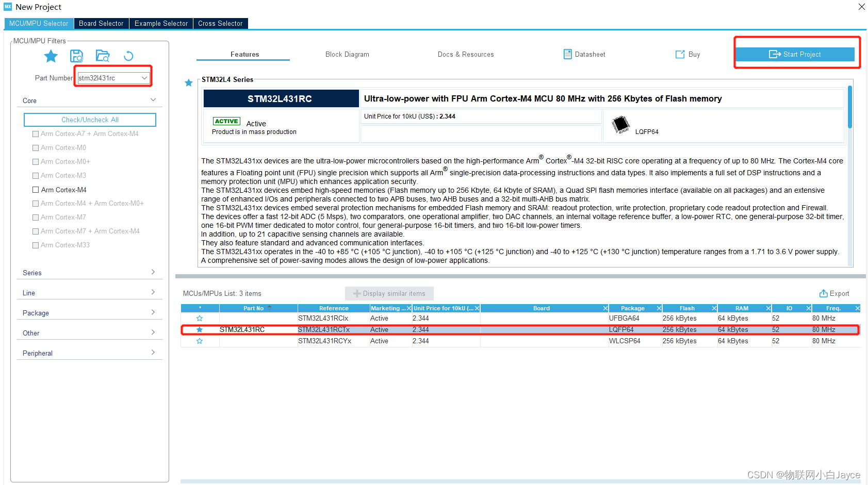Check Arm Cortex-M4 + Arm Cortex-M0+ checkbox
The width and height of the screenshot is (868, 485).
(36, 204)
